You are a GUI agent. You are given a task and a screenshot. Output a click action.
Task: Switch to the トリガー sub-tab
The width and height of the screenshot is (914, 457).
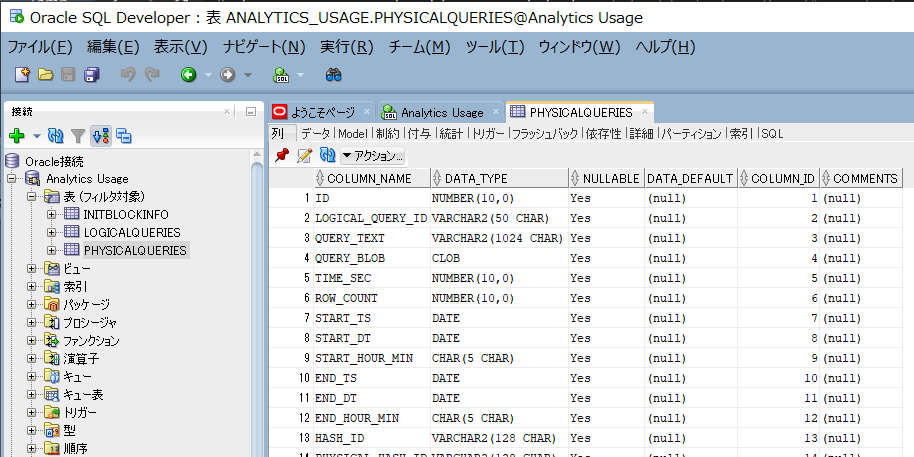pyautogui.click(x=488, y=133)
